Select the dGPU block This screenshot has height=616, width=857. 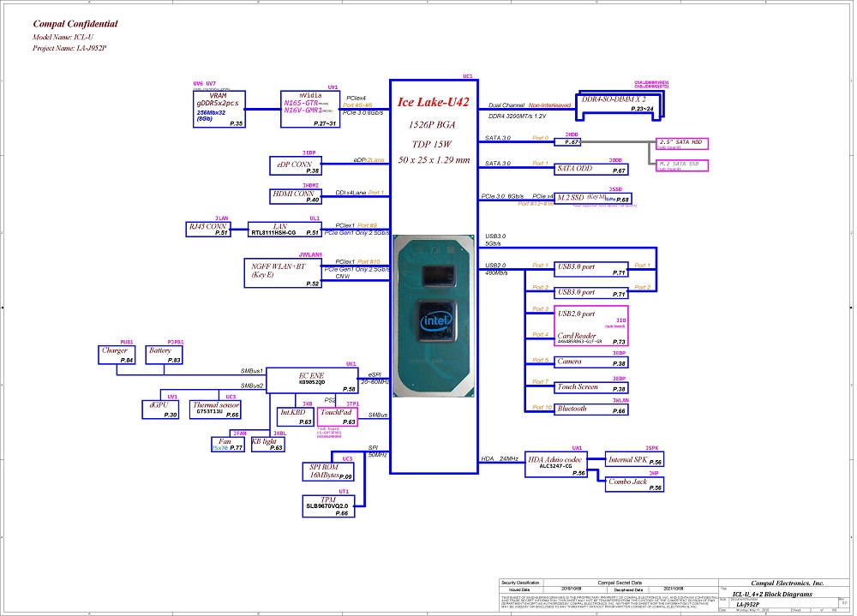(x=161, y=410)
